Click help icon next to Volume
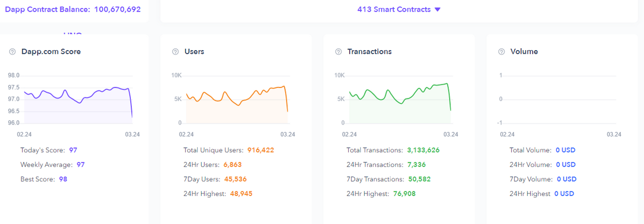 501,52
